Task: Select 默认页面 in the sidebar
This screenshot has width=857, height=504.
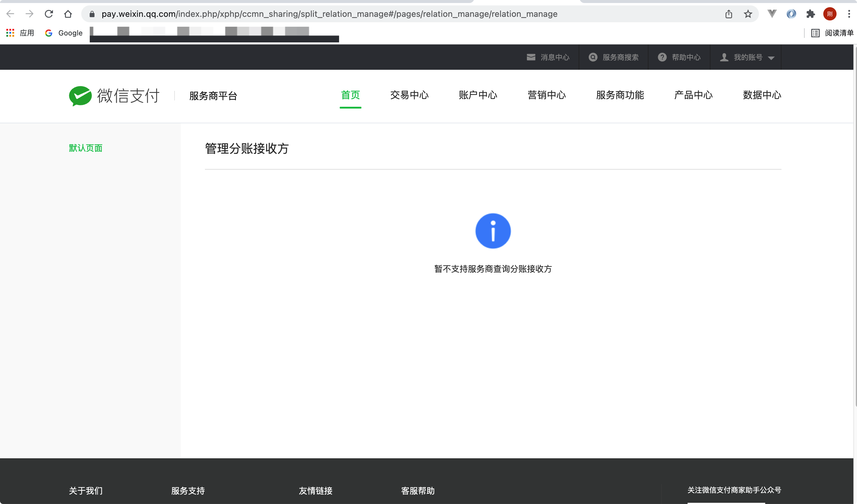Action: pos(86,148)
